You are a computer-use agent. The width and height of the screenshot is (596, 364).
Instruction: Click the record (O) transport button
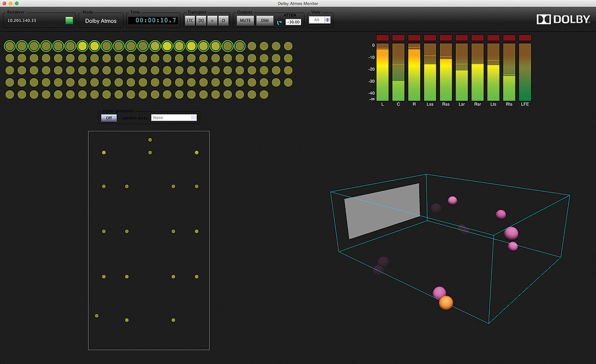223,20
